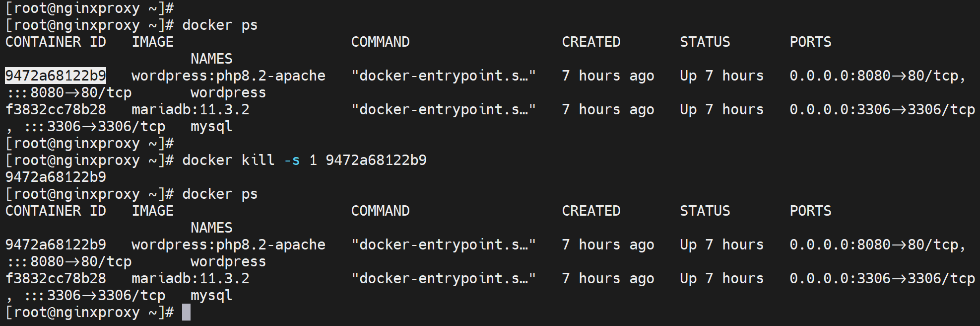The width and height of the screenshot is (980, 326).
Task: Click 'wordpress:php8.2-apache' image in first listing
Action: 228,76
